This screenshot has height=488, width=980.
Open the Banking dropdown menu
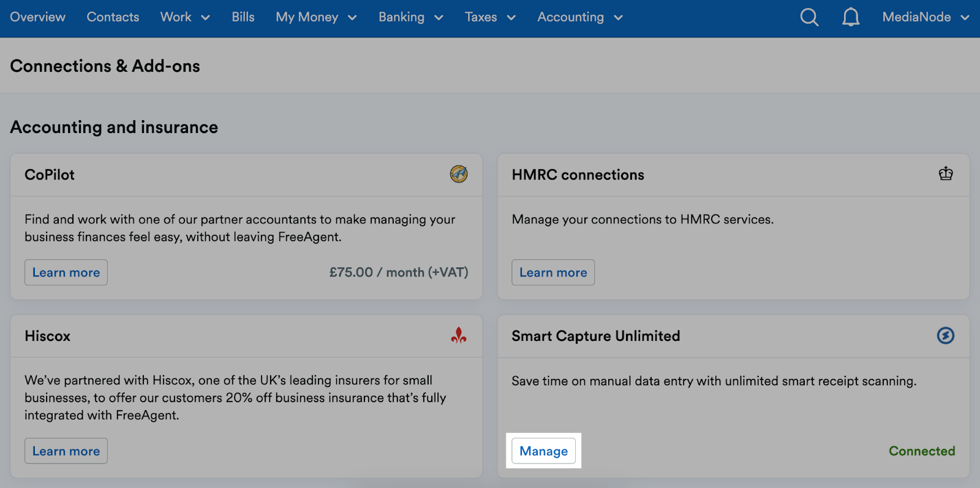(x=410, y=17)
